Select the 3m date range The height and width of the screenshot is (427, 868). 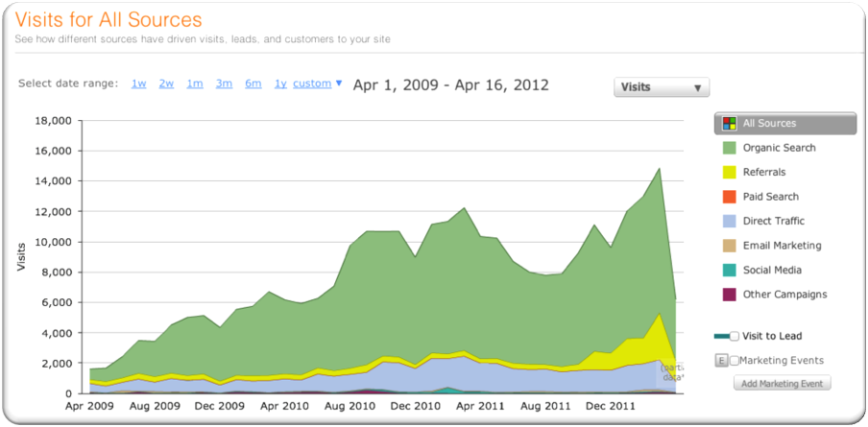tap(224, 83)
